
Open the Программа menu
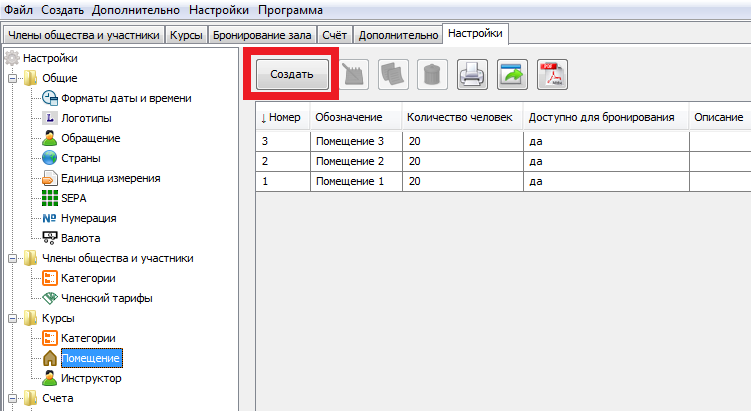pyautogui.click(x=290, y=10)
